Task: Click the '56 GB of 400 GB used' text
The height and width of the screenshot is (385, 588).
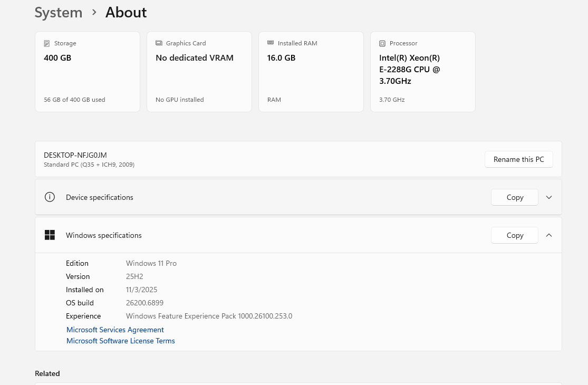Action: (74, 100)
